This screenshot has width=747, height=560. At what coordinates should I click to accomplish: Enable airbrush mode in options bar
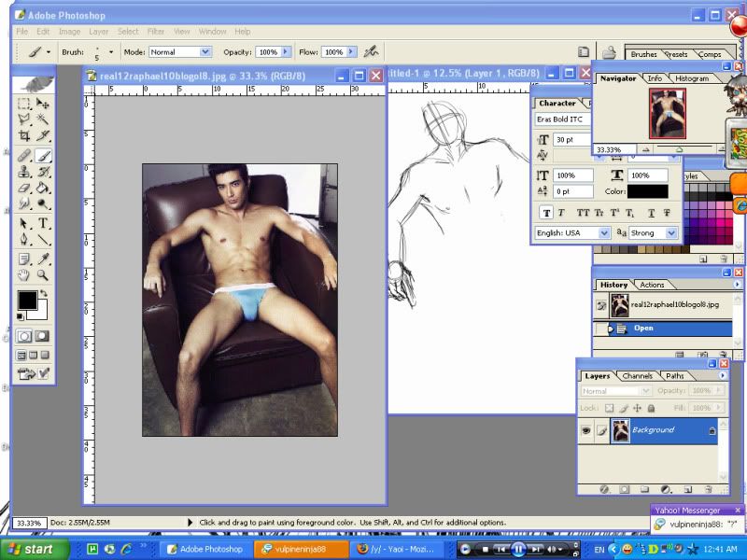pyautogui.click(x=371, y=52)
